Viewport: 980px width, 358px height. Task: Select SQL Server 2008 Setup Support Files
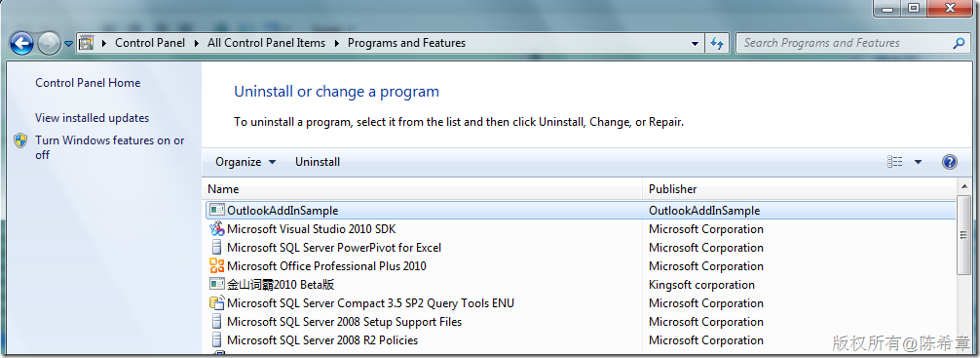point(345,322)
